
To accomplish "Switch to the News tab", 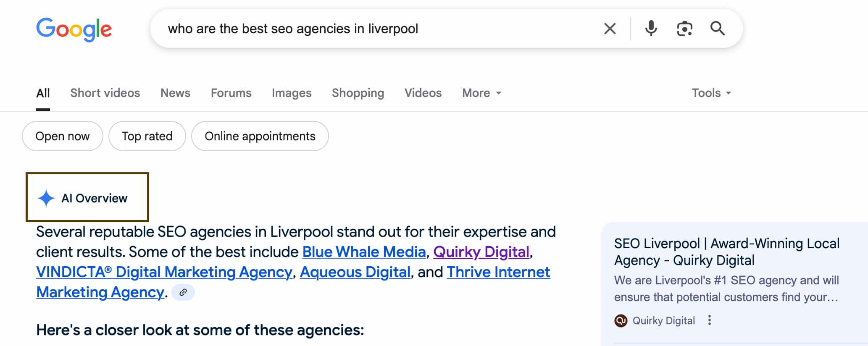I will click(x=175, y=93).
